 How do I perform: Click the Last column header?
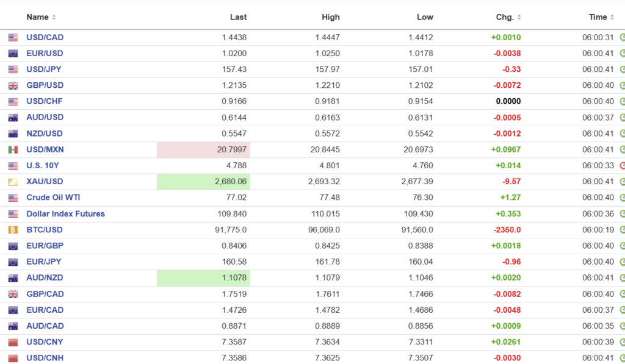pos(238,17)
